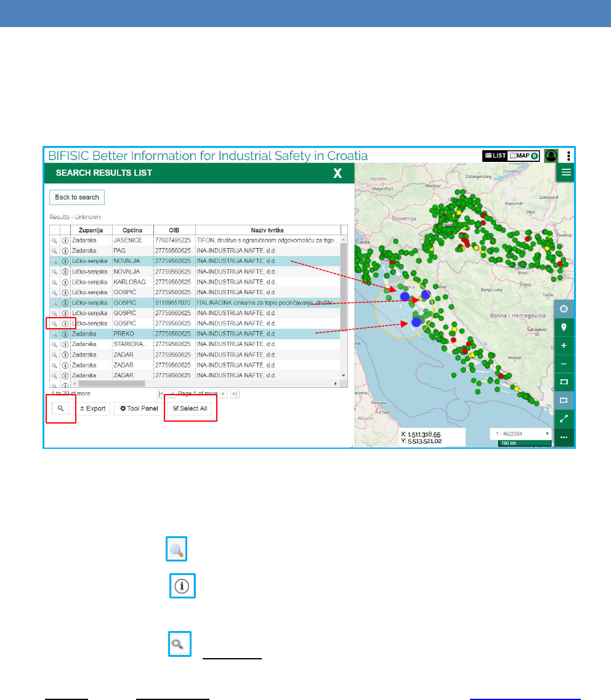Select the map pin marker tool
The image size is (611, 700).
[x=564, y=328]
